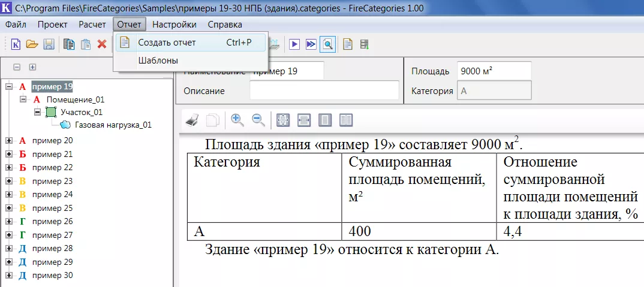Screen dimensions: 644x287
Task: Select Газовая нагрузка_01 in the tree
Action: [x=113, y=125]
